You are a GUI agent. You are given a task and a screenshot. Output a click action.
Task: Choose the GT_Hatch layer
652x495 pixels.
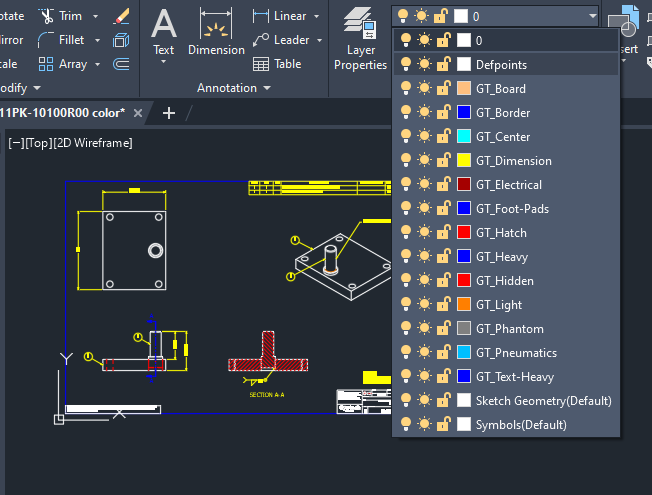coord(506,232)
